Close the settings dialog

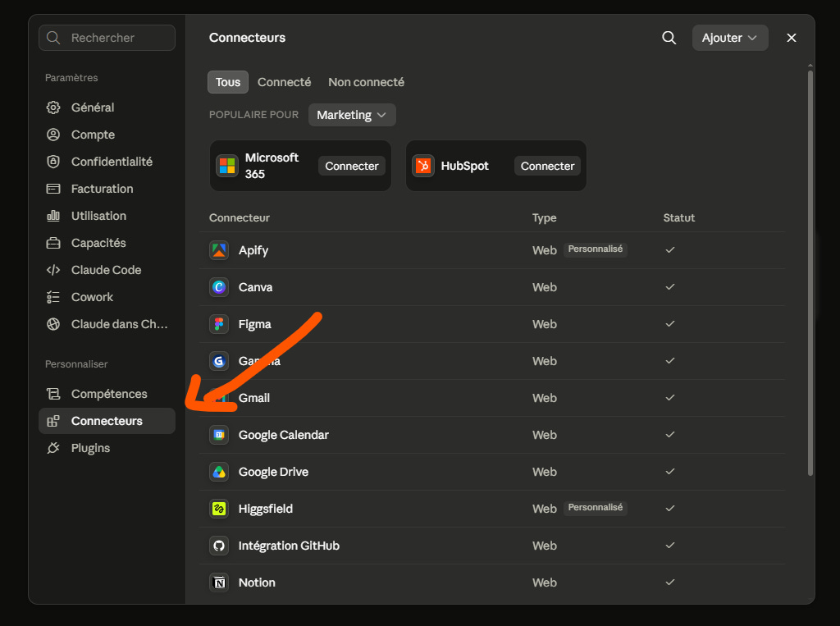[x=792, y=38]
